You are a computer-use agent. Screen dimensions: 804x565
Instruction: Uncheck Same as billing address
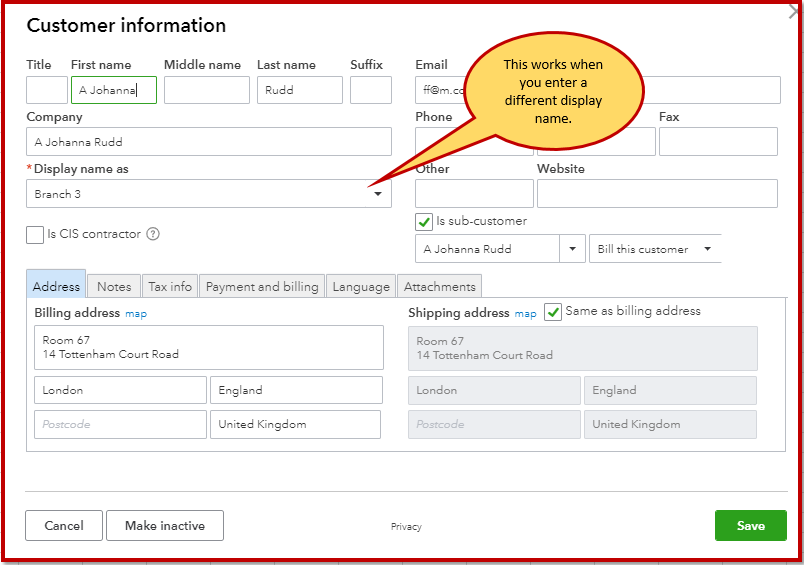pos(553,312)
